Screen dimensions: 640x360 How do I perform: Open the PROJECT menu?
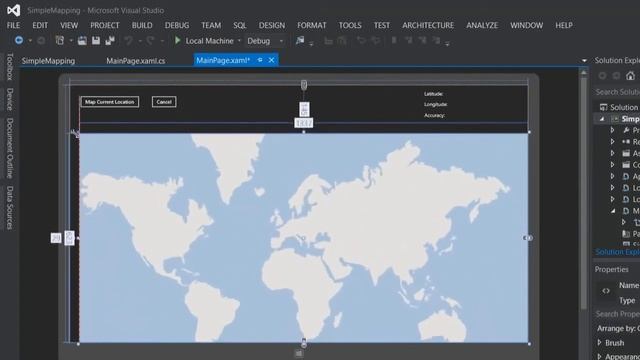(x=105, y=25)
